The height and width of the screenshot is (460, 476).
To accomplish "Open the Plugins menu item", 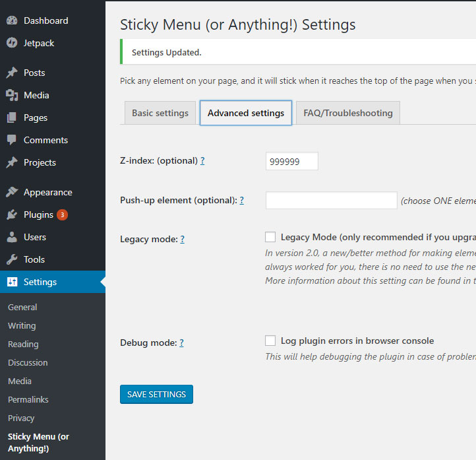I will [x=53, y=214].
